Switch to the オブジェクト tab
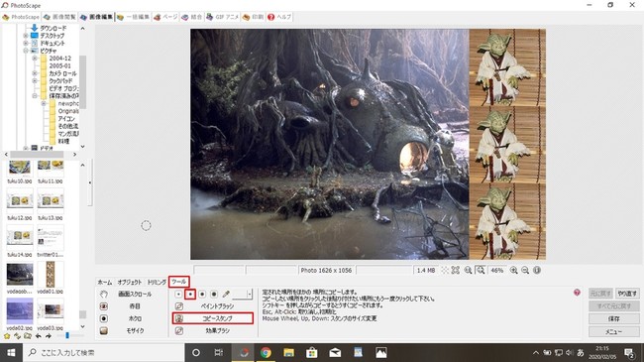644x362 pixels. point(130,283)
